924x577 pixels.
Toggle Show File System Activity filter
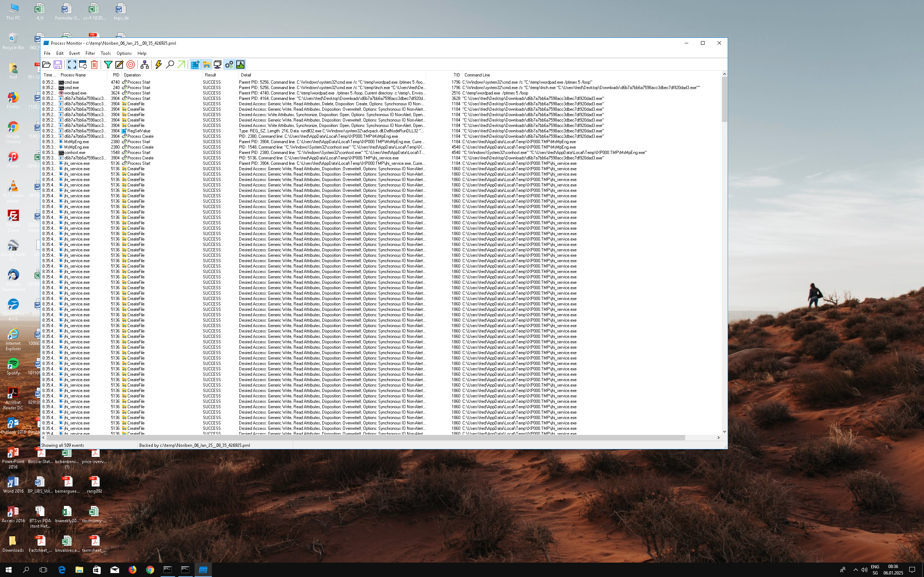(206, 65)
